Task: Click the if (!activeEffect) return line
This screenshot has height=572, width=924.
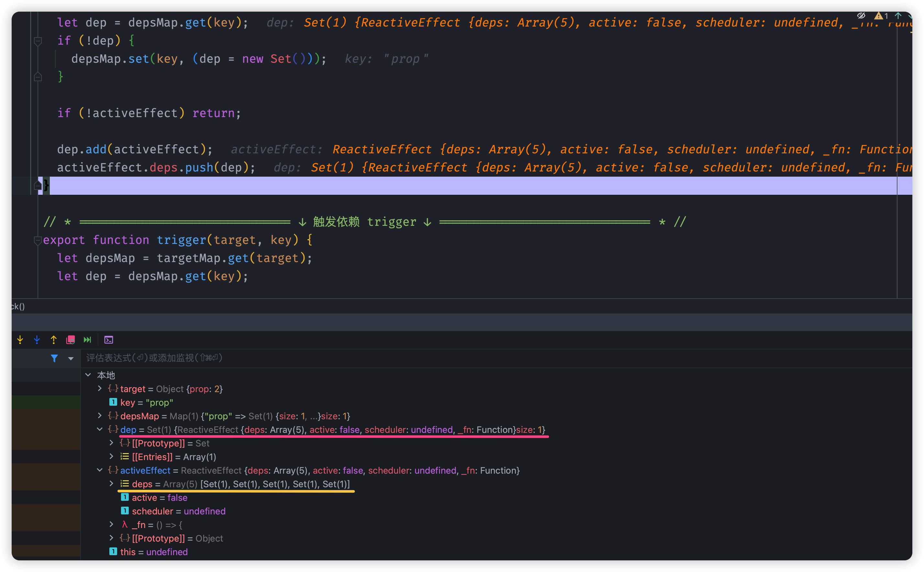Action: point(149,113)
